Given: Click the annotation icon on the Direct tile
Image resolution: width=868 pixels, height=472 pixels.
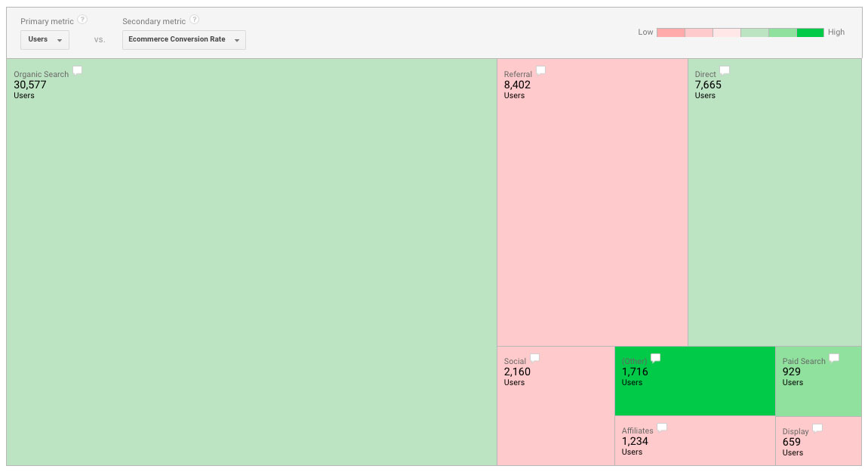Looking at the screenshot, I should [x=724, y=69].
